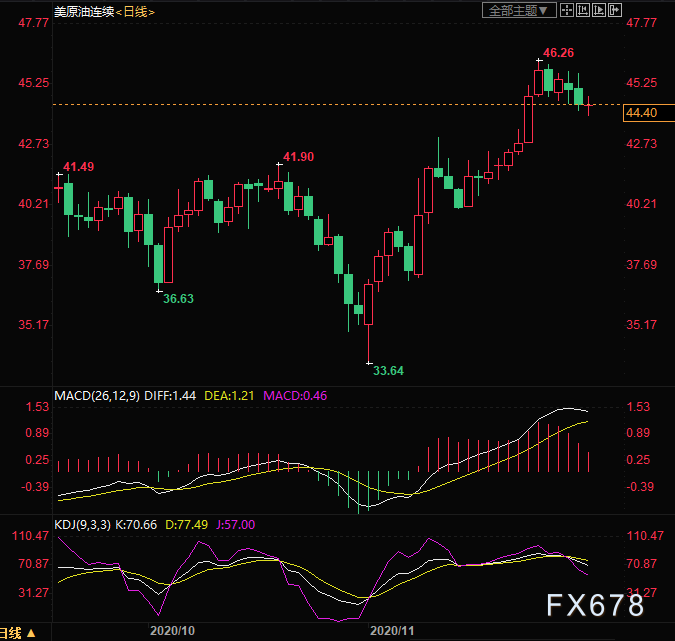Click the <日线> period label beside the title

(143, 11)
